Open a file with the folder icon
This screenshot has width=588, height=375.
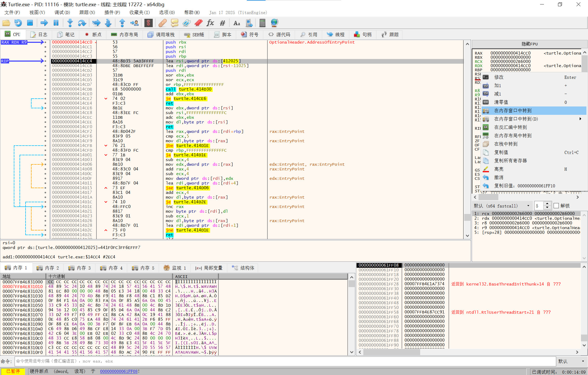[x=6, y=23]
